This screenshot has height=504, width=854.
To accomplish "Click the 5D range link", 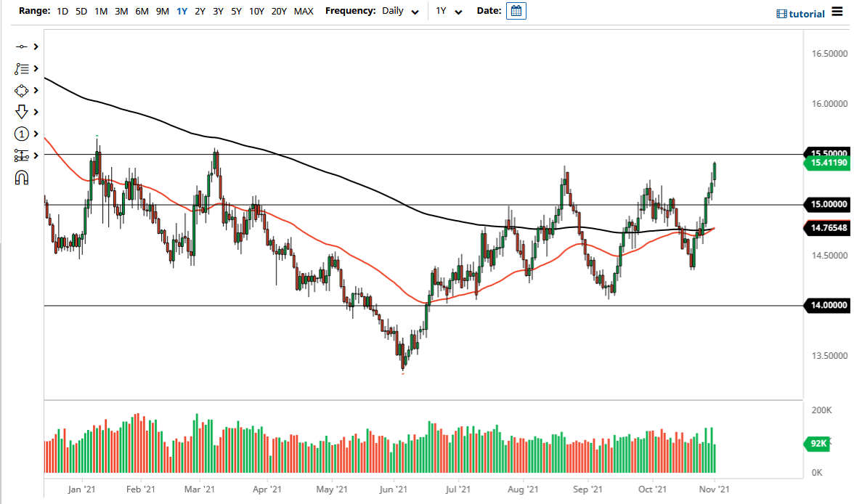I will point(81,12).
